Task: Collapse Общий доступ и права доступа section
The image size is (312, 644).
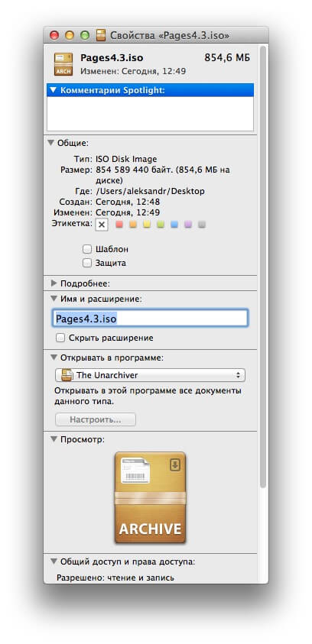Action: click(x=54, y=561)
